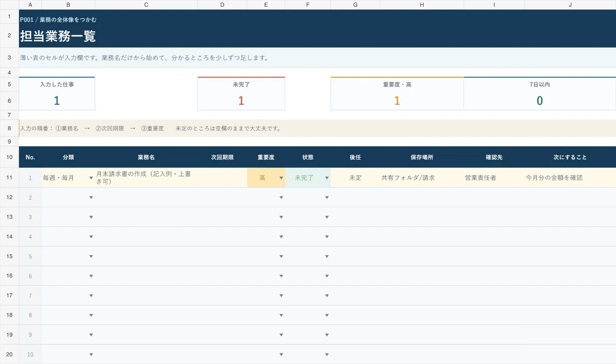The height and width of the screenshot is (364, 616).
Task: Click the empty 保存場所 input cell in row 13
Action: (x=422, y=217)
